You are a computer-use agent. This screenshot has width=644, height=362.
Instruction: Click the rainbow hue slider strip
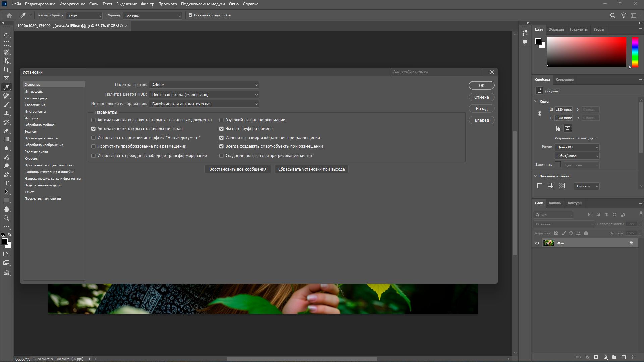pyautogui.click(x=635, y=52)
